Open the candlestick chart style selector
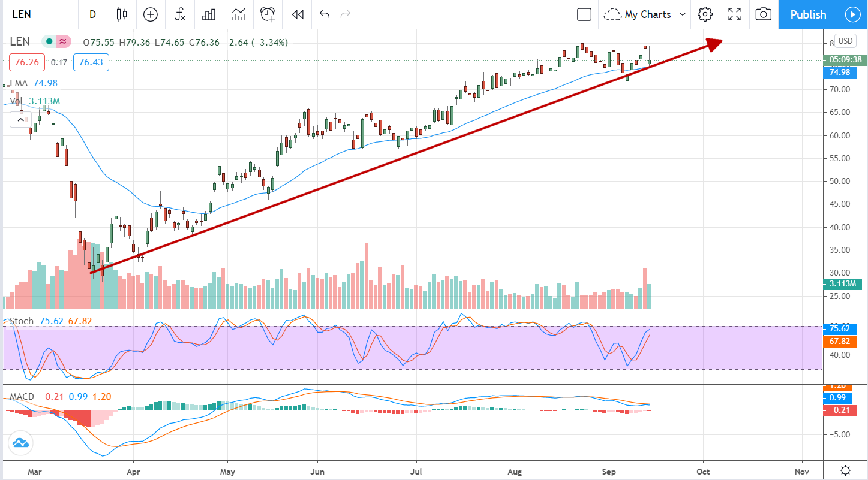 [x=122, y=14]
